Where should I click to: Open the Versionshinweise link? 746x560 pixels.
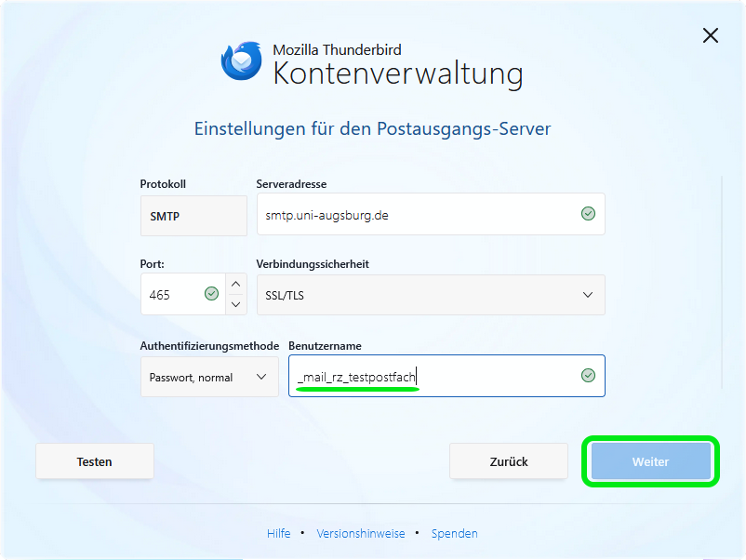tap(361, 533)
